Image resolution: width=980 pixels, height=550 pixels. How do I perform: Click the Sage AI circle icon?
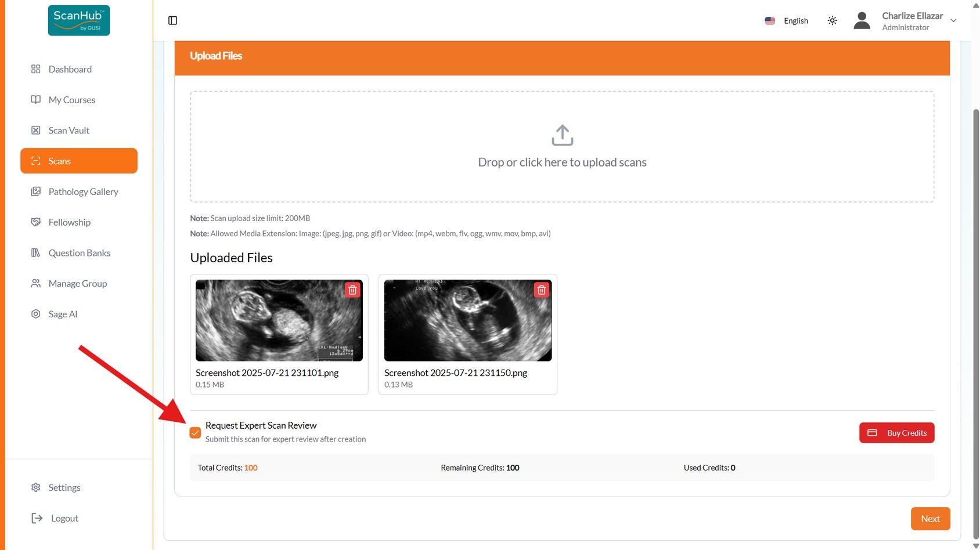click(36, 314)
